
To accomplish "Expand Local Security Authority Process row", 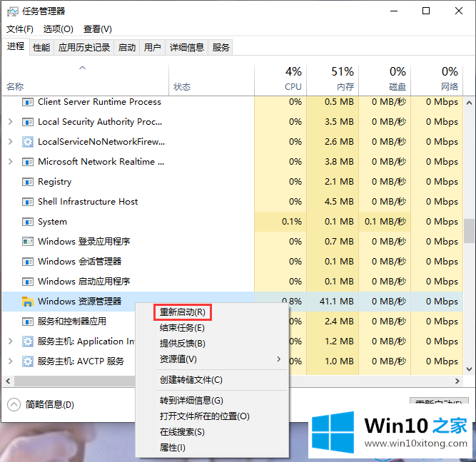I will pos(10,122).
